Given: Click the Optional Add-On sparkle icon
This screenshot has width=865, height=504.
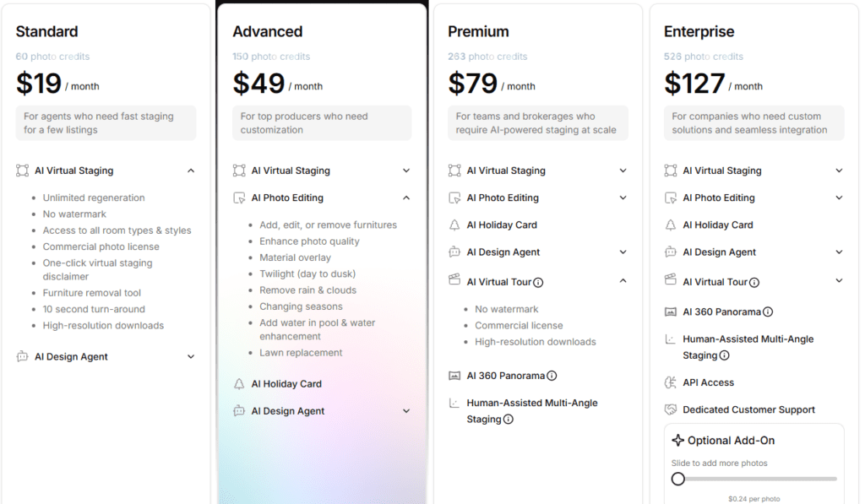Looking at the screenshot, I should (679, 440).
